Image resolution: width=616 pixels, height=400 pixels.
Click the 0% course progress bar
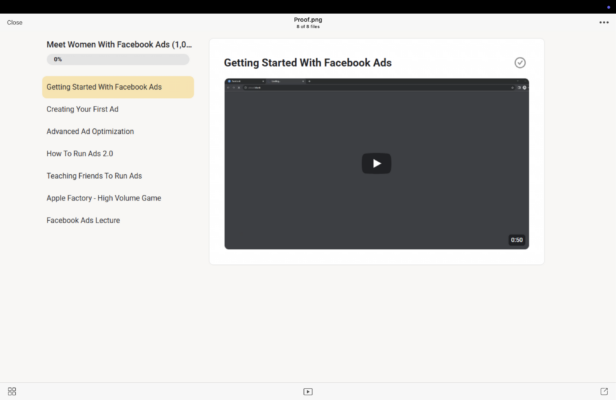(x=118, y=59)
